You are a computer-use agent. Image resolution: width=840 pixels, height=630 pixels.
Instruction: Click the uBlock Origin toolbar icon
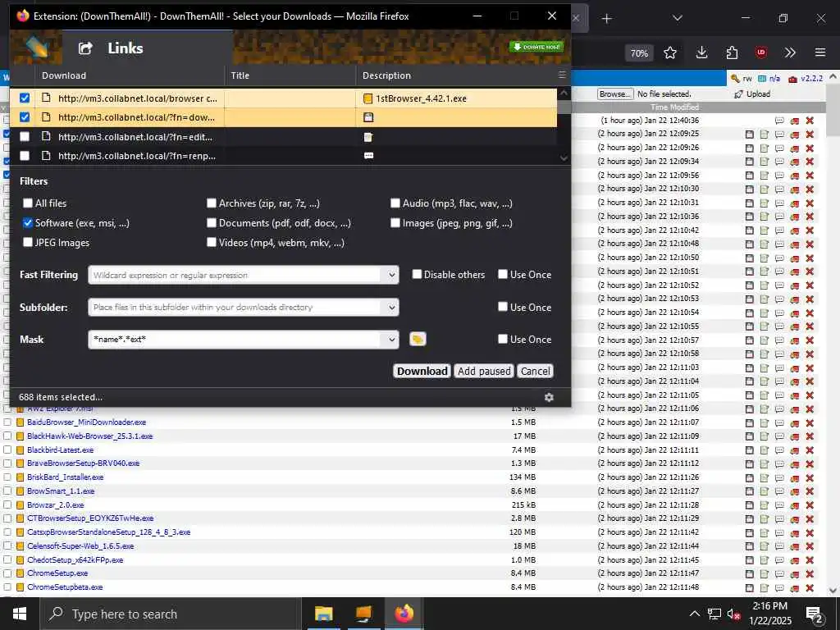[x=760, y=52]
